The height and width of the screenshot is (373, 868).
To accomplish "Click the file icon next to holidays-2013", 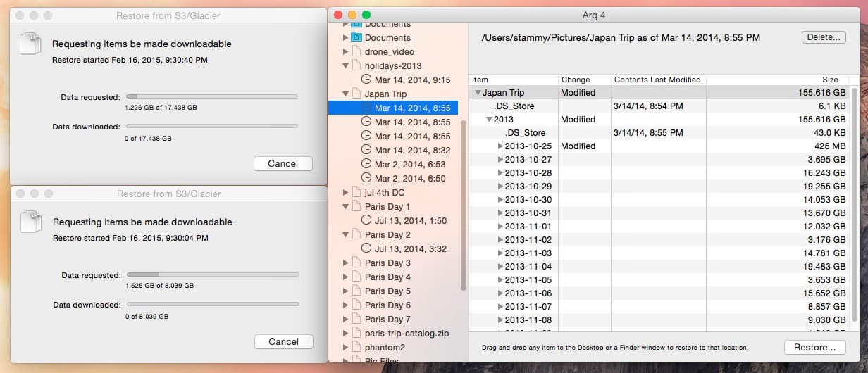I will point(356,65).
